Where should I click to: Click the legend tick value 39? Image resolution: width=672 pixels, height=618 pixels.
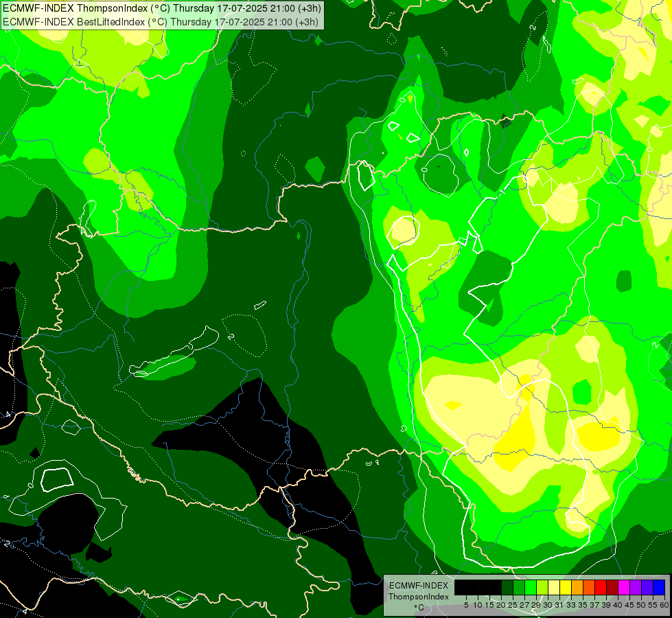click(x=606, y=605)
